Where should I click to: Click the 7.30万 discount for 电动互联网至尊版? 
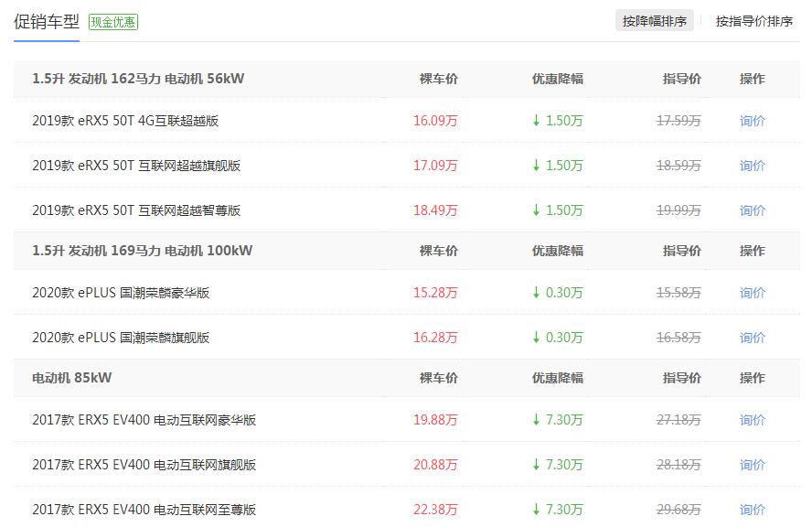tap(558, 510)
